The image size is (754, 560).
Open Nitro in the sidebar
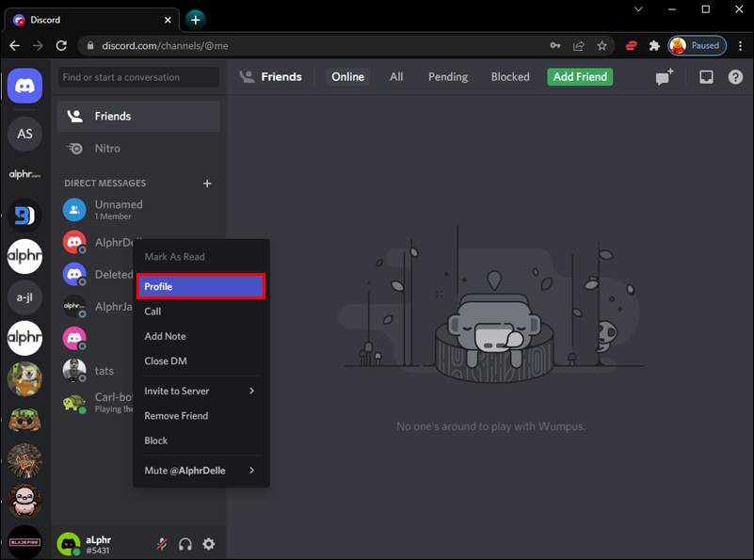coord(138,149)
